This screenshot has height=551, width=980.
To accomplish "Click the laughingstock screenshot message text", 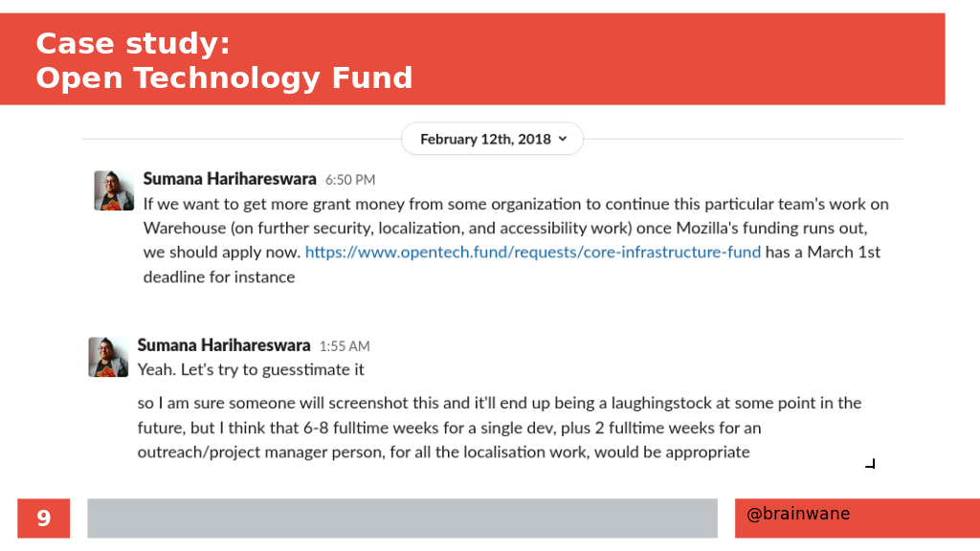I will [500, 428].
